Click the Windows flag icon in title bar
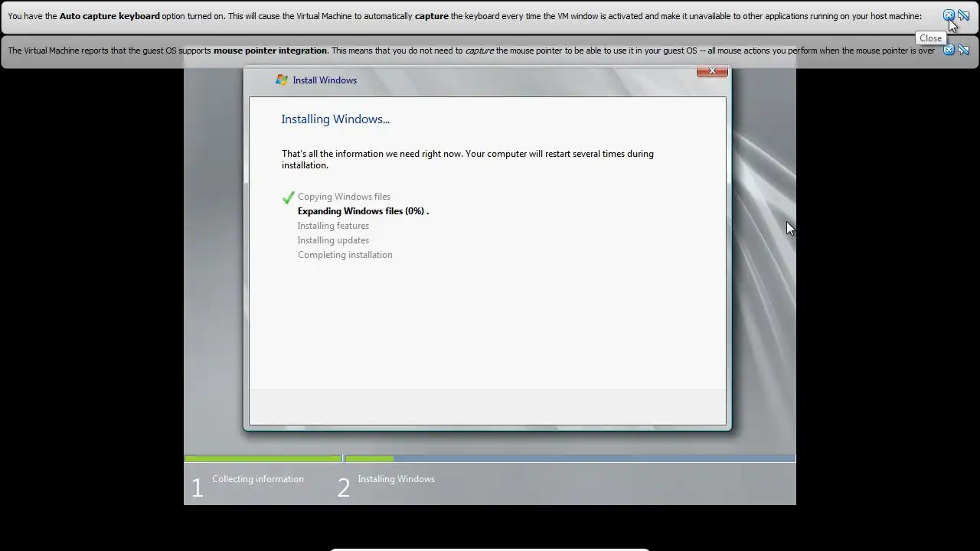This screenshot has width=980, height=551. click(x=282, y=80)
